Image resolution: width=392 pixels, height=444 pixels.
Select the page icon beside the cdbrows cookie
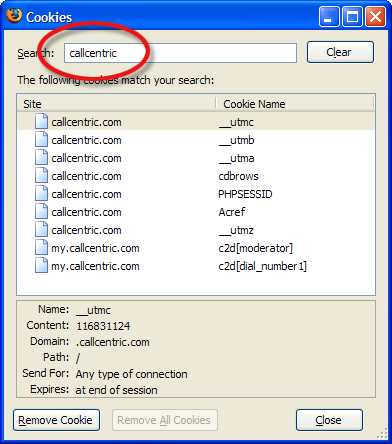point(41,175)
